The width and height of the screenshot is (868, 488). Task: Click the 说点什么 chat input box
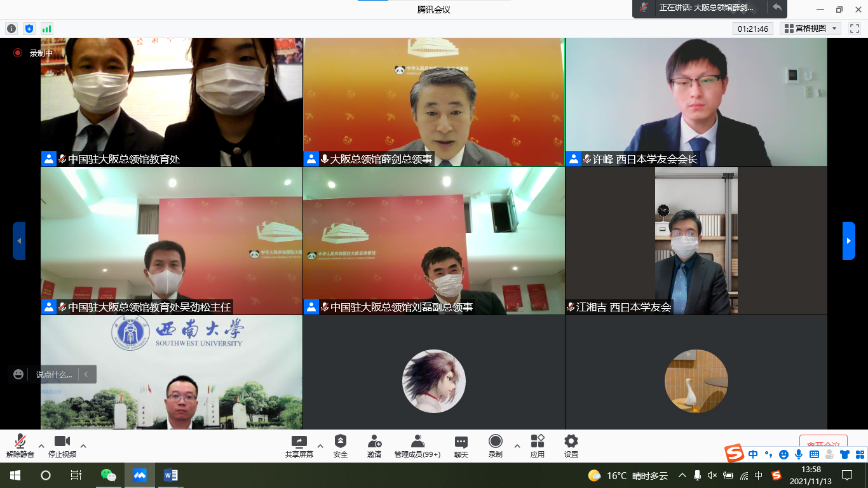click(54, 374)
